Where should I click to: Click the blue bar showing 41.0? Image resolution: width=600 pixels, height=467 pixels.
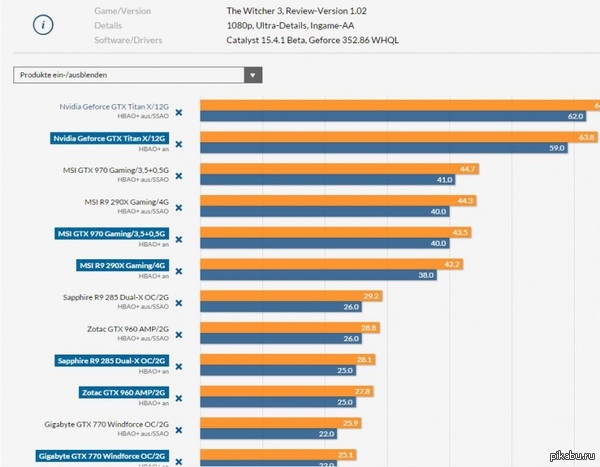tap(328, 180)
